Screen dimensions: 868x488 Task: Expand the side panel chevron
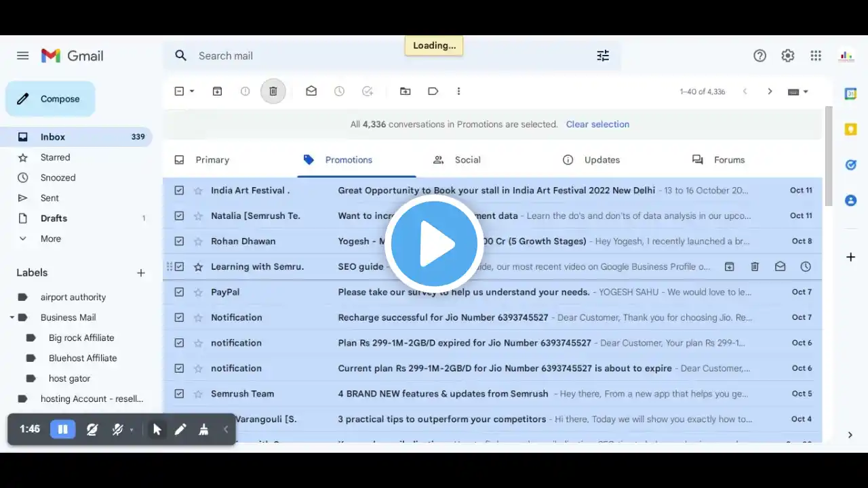pyautogui.click(x=850, y=435)
